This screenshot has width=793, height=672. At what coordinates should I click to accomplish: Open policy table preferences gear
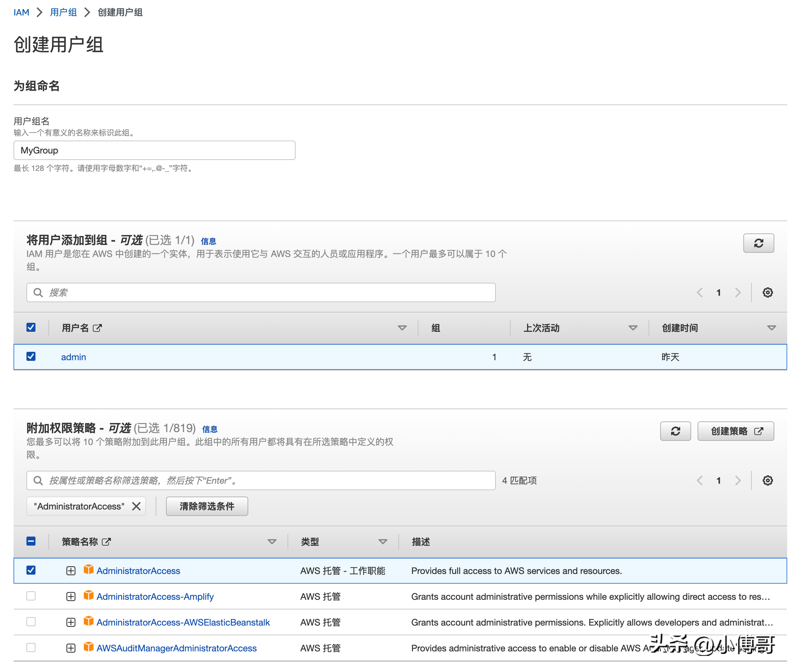pos(767,480)
